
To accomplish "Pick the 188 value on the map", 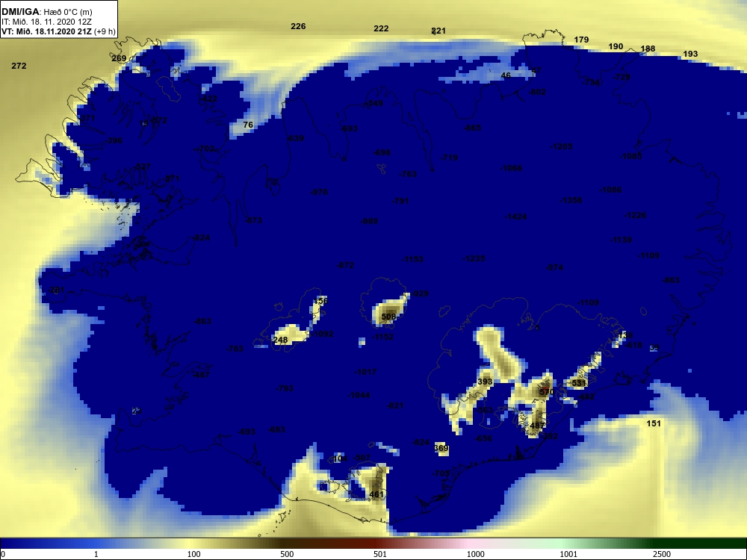I will (648, 49).
